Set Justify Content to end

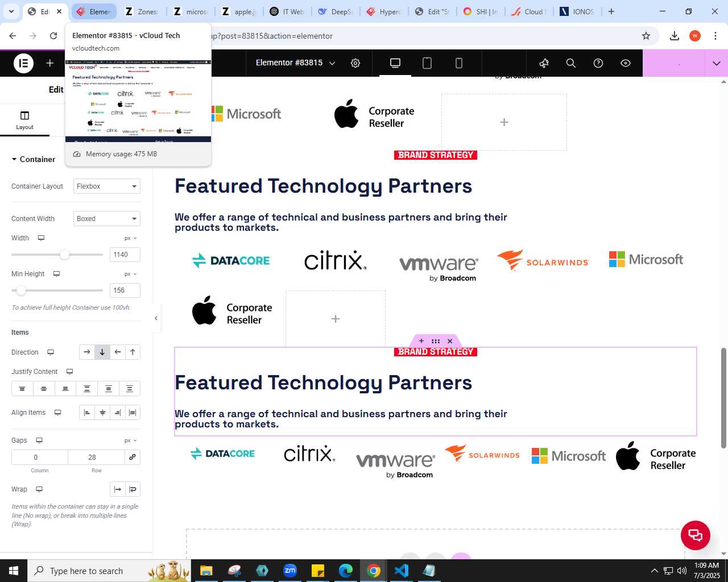[x=65, y=389]
